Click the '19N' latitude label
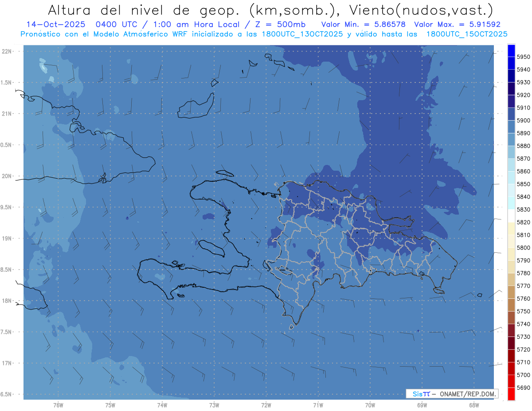 pyautogui.click(x=7, y=239)
